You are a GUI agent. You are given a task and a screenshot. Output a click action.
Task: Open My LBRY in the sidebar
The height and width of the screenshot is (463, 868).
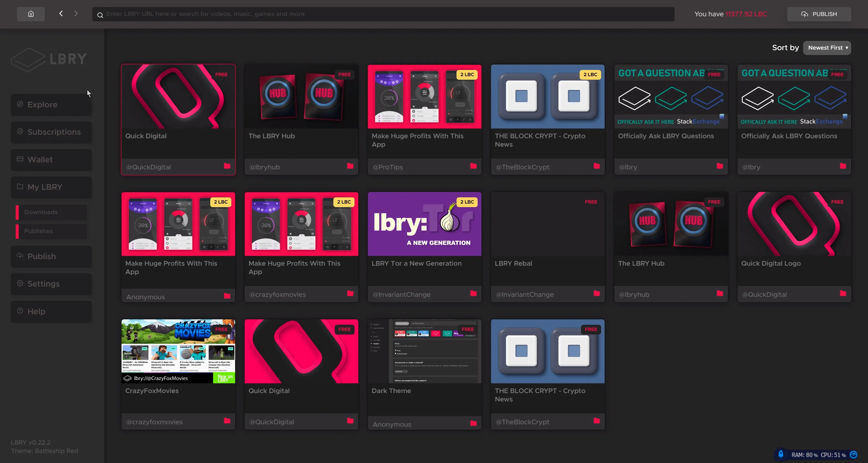[51, 187]
